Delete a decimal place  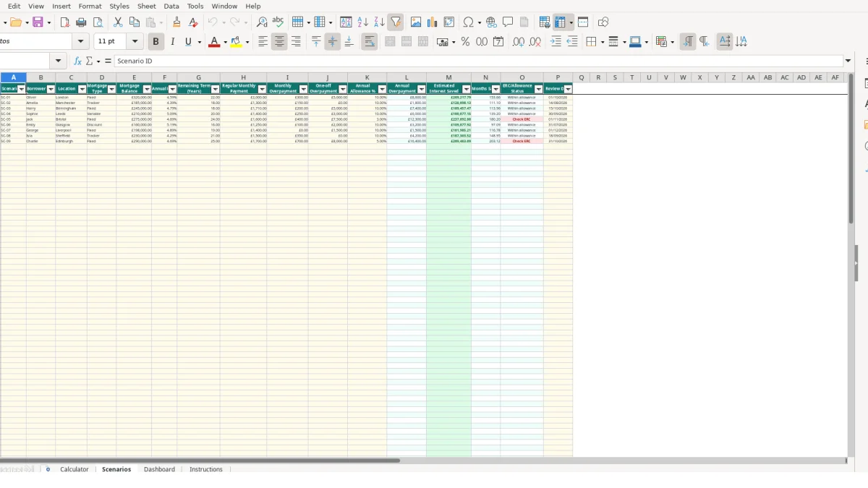[535, 42]
